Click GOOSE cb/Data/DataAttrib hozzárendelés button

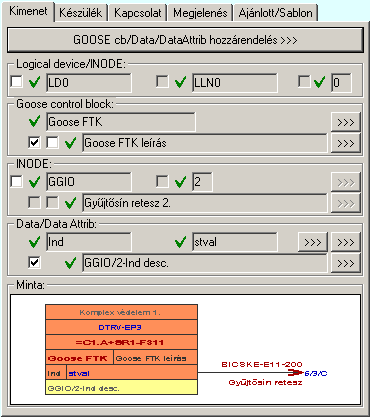[x=185, y=40]
